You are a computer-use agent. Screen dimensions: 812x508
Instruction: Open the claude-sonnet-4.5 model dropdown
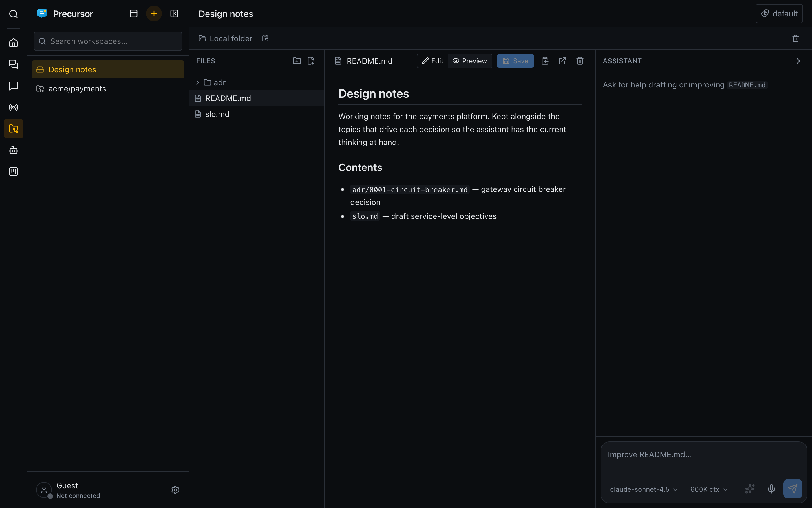(644, 489)
